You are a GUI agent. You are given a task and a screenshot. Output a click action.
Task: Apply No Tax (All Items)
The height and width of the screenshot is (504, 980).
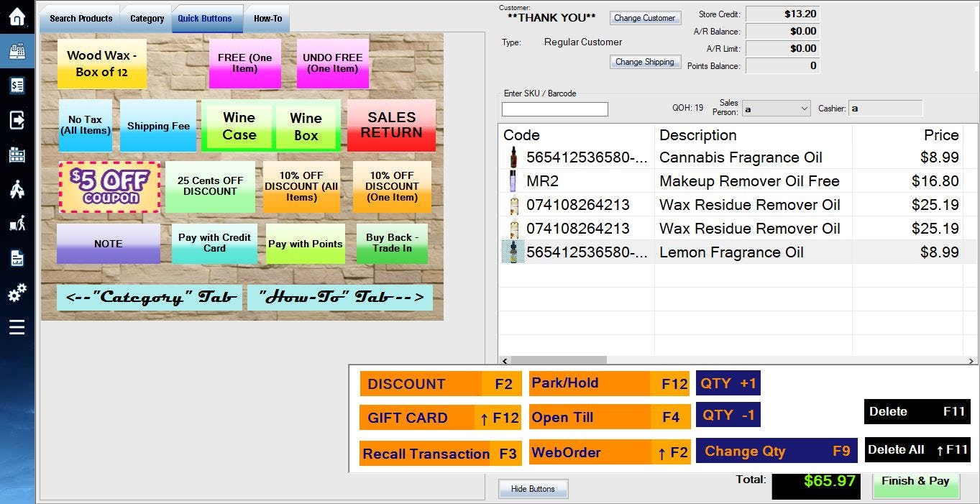[85, 126]
